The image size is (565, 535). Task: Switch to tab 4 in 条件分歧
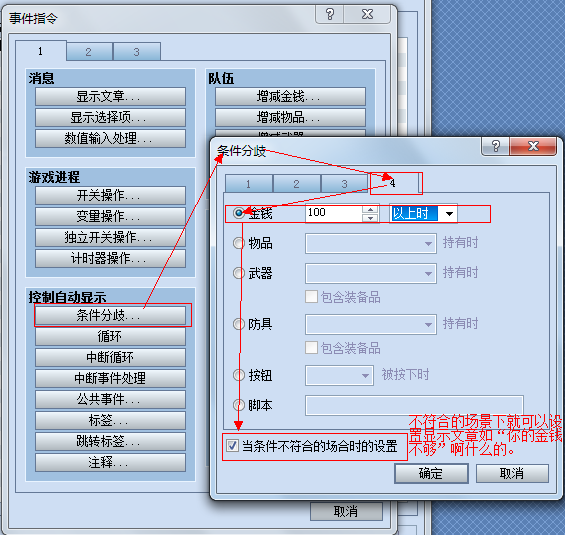pyautogui.click(x=393, y=183)
